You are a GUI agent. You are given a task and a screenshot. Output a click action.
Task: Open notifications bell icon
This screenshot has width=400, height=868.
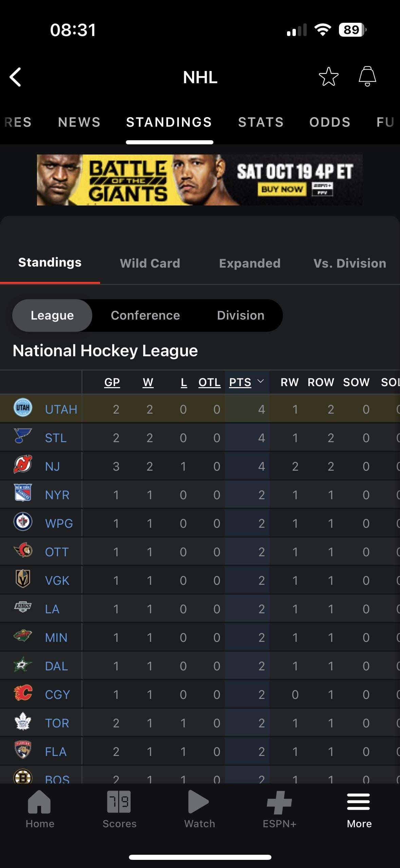tap(367, 76)
